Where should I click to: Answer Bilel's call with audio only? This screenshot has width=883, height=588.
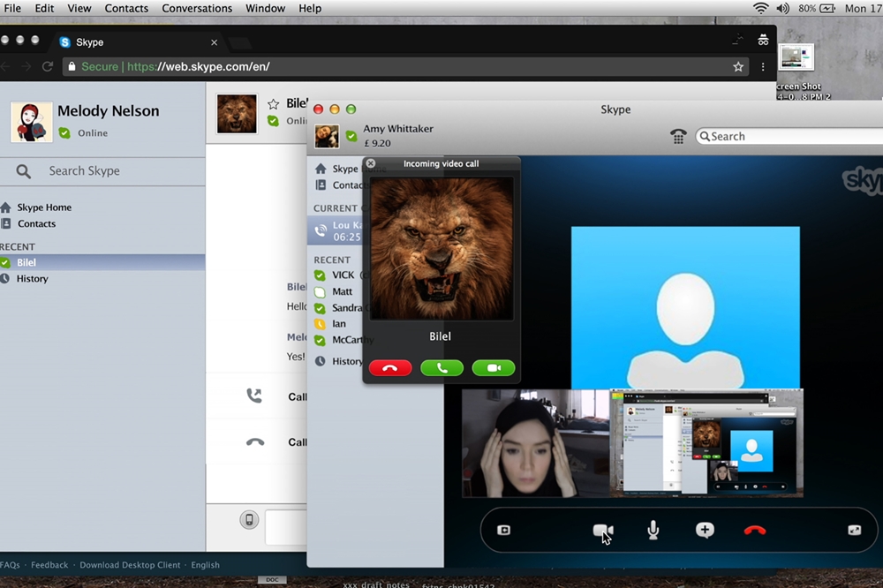pyautogui.click(x=442, y=368)
